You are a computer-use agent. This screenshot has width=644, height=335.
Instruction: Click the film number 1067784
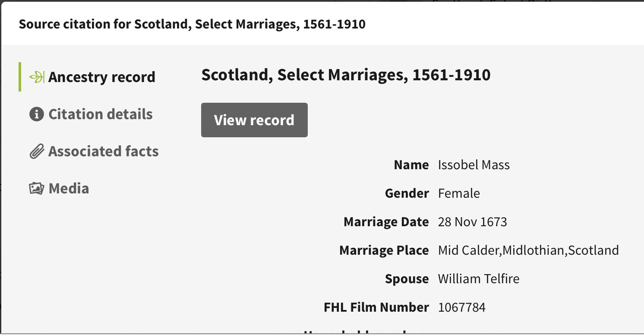click(x=461, y=307)
